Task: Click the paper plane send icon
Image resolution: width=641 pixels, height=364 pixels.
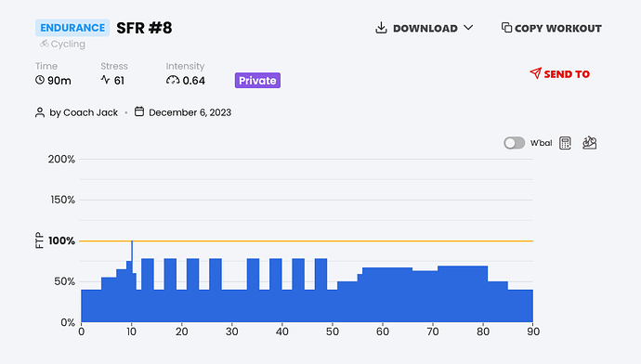Action: [x=535, y=73]
